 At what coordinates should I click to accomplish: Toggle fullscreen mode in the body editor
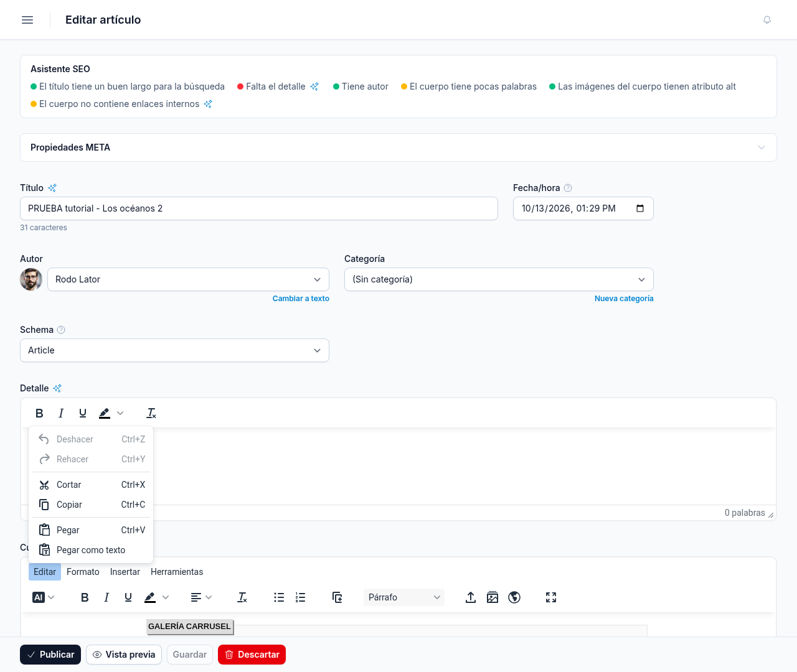click(551, 597)
